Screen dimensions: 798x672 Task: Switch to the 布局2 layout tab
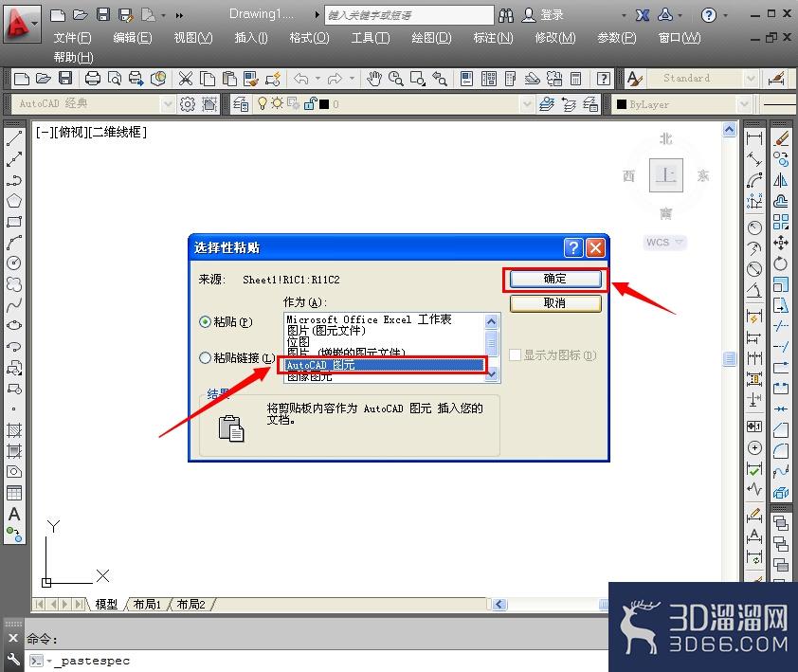190,605
